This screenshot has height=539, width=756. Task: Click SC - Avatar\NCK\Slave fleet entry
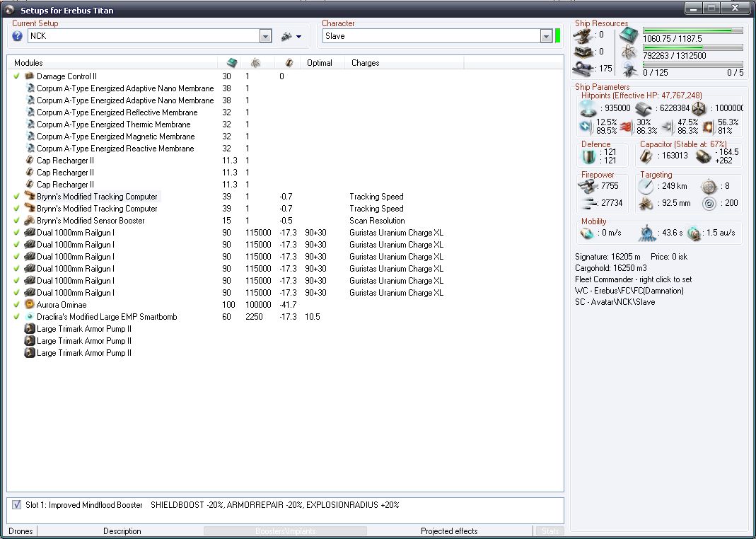point(615,302)
